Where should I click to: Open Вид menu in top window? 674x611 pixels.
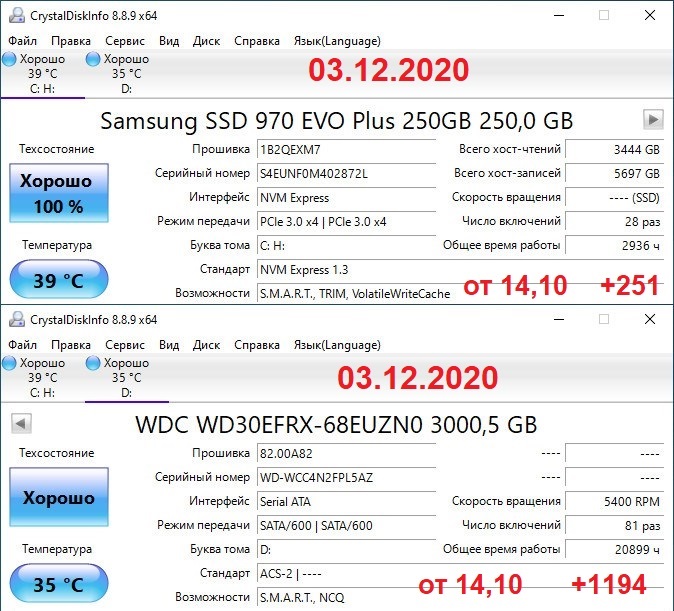tap(169, 41)
